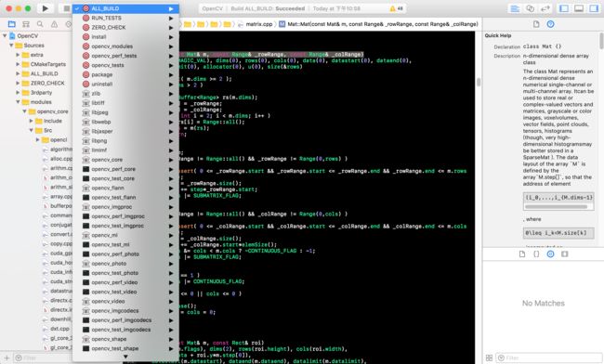
Task: Click the yellow warning badge showing 48
Action: click(x=396, y=8)
